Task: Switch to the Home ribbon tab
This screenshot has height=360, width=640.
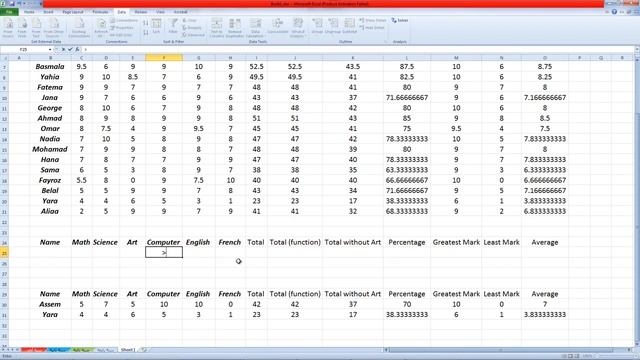Action: click(x=29, y=12)
